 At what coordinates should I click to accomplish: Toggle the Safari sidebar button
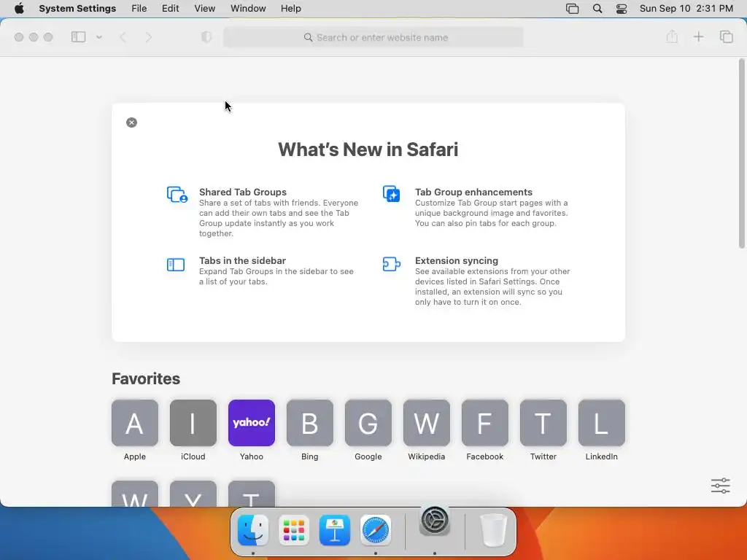tap(78, 37)
